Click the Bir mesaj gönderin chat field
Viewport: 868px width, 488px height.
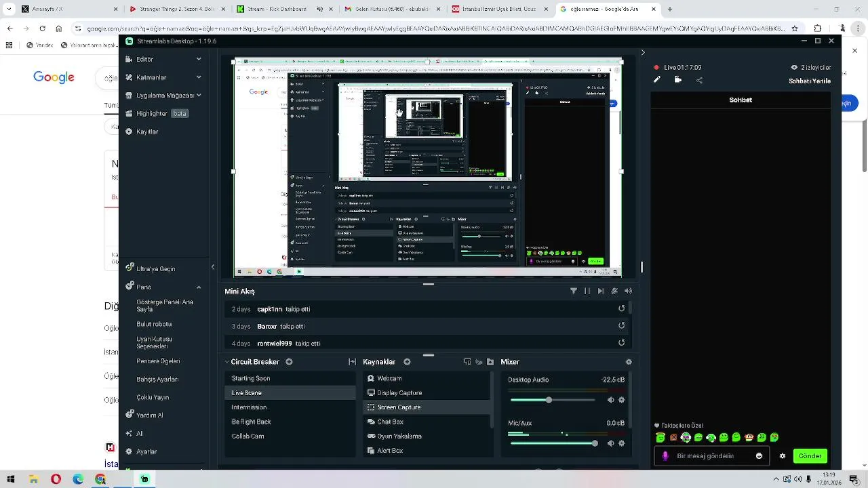tap(712, 456)
